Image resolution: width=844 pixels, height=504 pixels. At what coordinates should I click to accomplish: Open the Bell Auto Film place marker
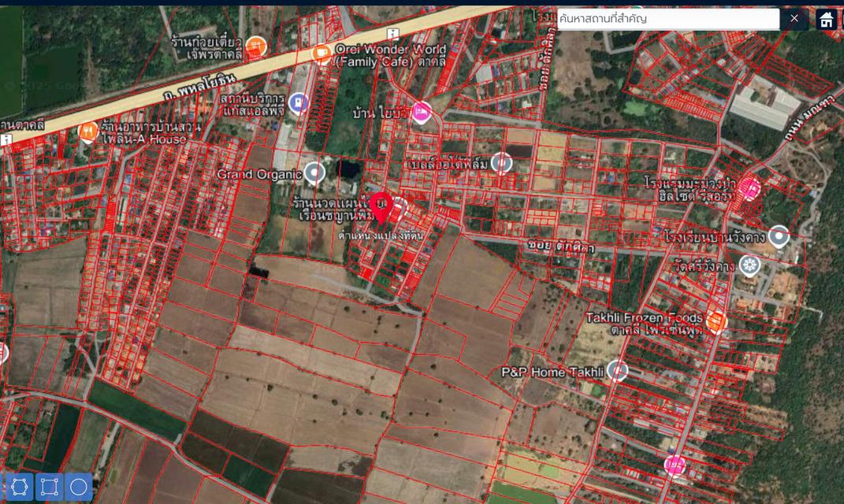[x=502, y=162]
